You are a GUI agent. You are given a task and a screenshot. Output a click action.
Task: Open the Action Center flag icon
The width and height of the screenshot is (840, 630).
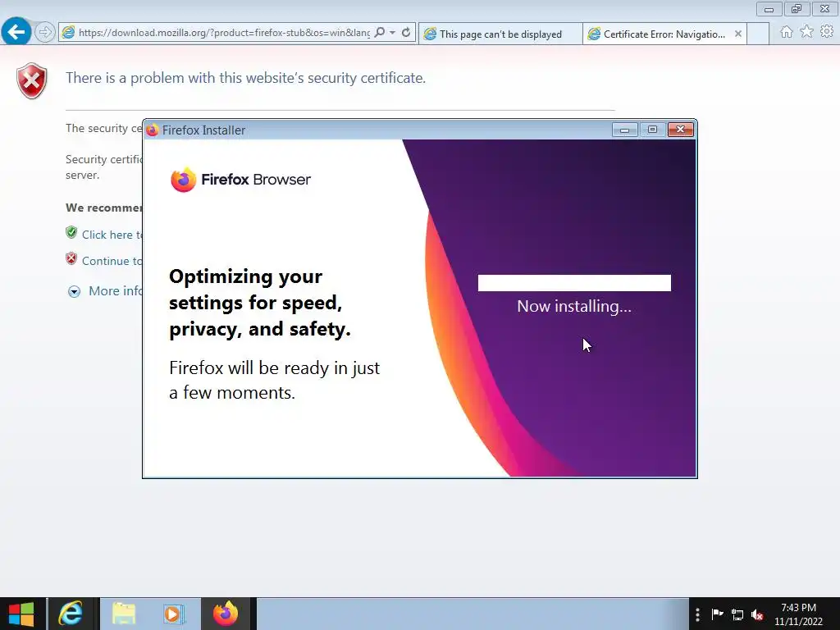[x=717, y=614]
